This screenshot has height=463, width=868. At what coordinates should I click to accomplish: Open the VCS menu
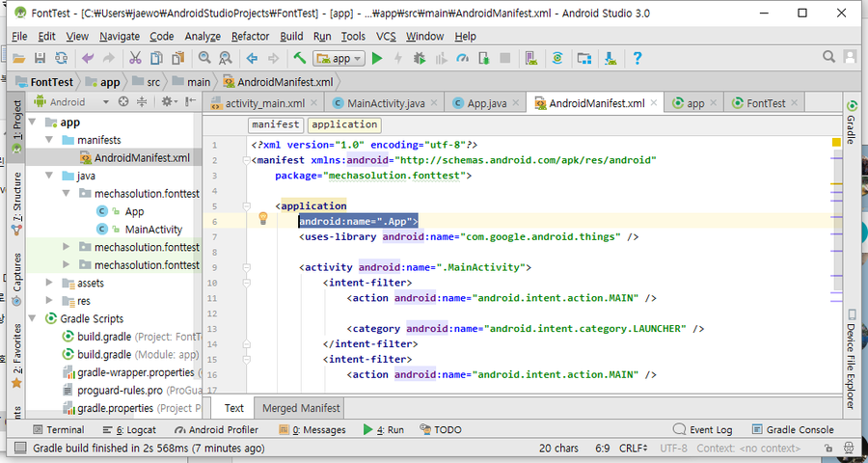tap(386, 37)
